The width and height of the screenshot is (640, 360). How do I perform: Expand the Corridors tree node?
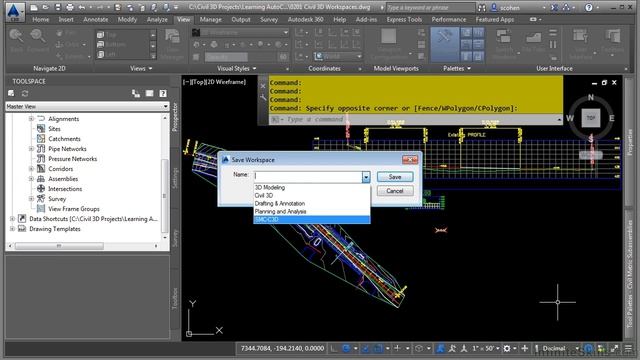pyautogui.click(x=31, y=169)
